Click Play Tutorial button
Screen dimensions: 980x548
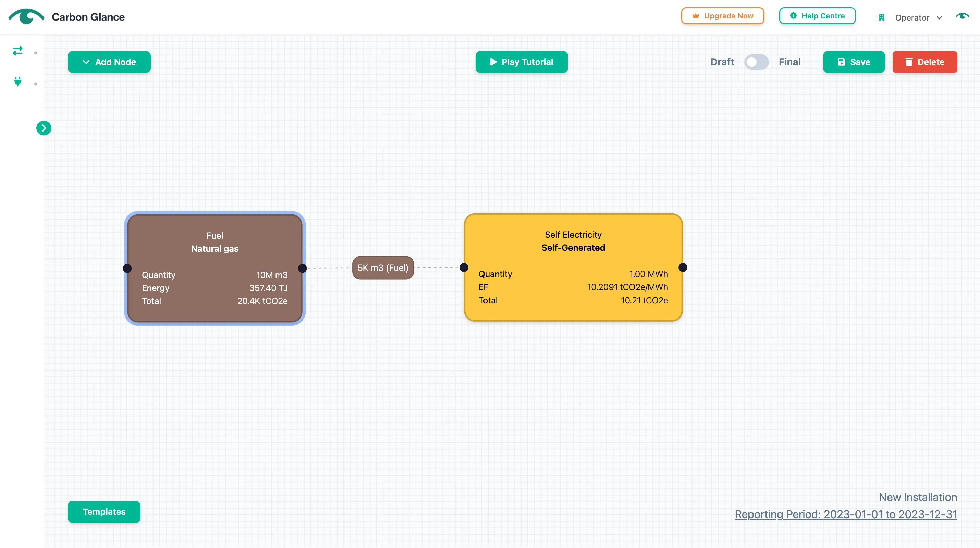coord(522,62)
